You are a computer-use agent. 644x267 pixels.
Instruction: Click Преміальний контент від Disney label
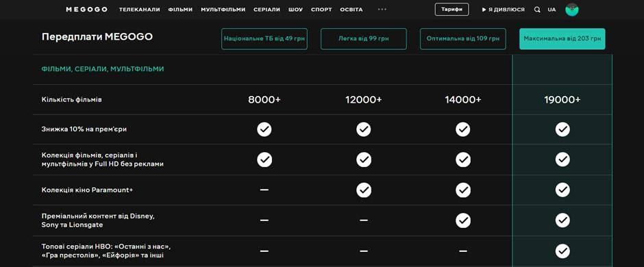pyautogui.click(x=98, y=220)
